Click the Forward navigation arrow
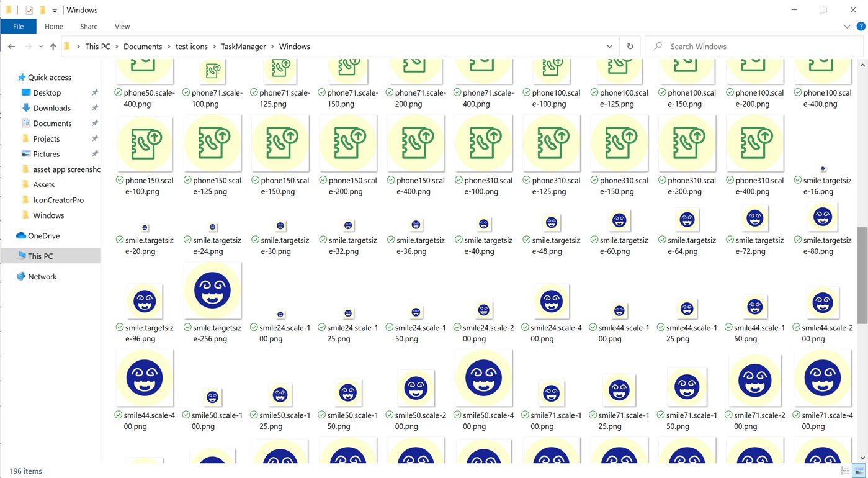The width and height of the screenshot is (868, 478). tap(28, 47)
